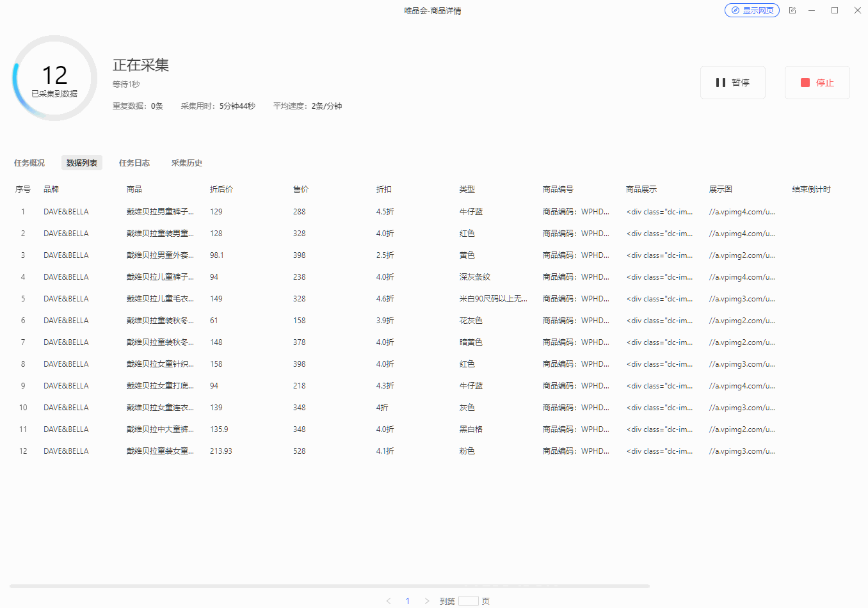Click the edit icon in title bar
This screenshot has height=608, width=868.
(792, 10)
